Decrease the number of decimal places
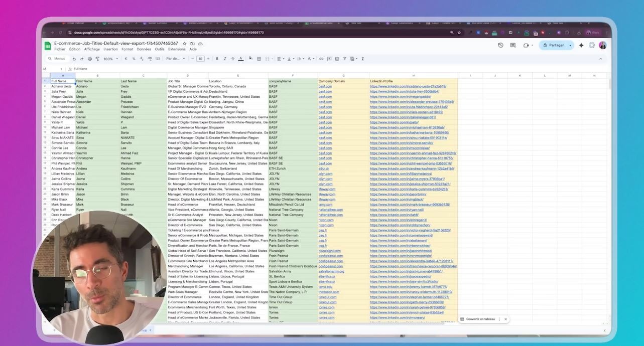Viewport: 644px width, 346px height. [x=142, y=59]
